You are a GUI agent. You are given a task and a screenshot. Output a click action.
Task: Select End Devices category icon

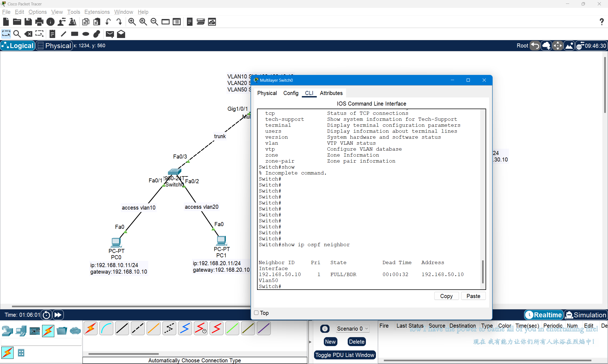(x=21, y=331)
